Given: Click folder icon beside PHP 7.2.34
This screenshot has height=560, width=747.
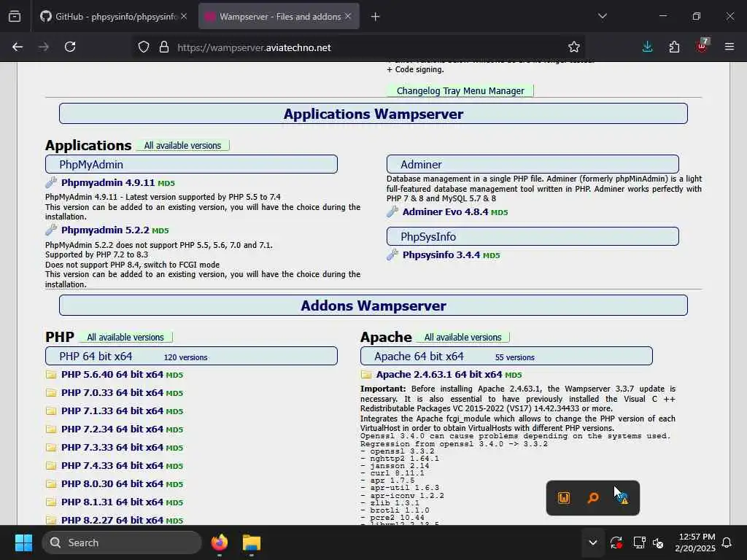Looking at the screenshot, I should pyautogui.click(x=51, y=429).
